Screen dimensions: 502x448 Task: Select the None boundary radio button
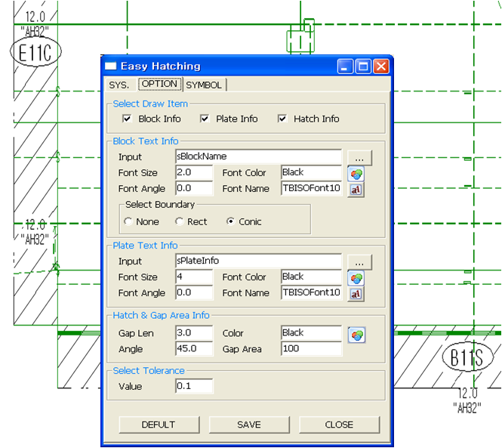point(129,222)
